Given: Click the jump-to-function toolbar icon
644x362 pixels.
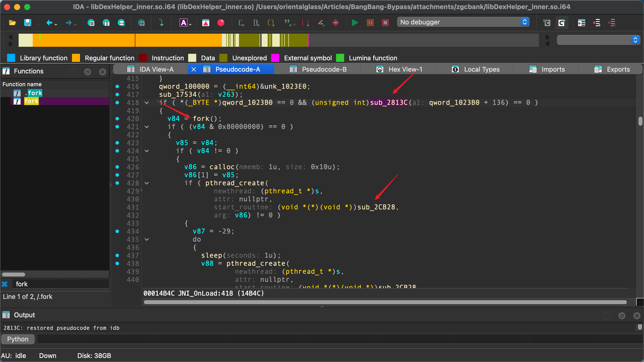Looking at the screenshot, I should coord(141,23).
